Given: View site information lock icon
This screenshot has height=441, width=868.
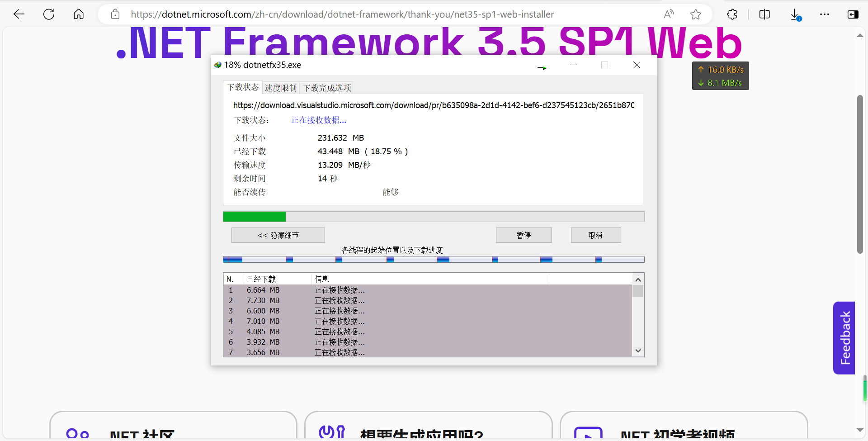Looking at the screenshot, I should point(115,14).
